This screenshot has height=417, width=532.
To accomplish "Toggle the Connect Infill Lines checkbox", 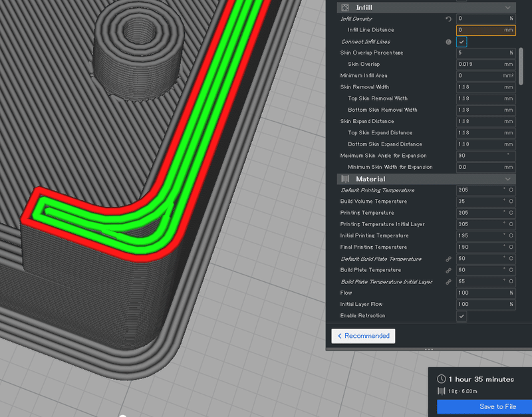I will (x=462, y=42).
